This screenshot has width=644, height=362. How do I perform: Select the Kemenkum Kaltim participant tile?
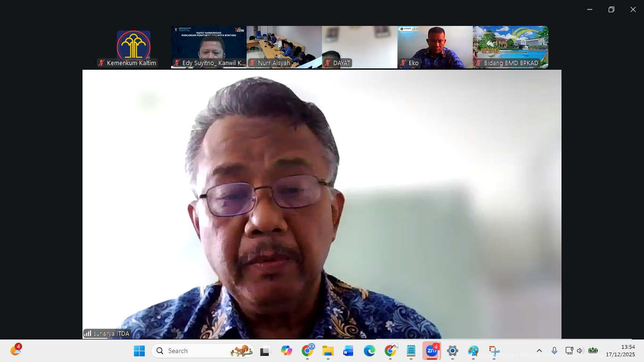(x=133, y=47)
